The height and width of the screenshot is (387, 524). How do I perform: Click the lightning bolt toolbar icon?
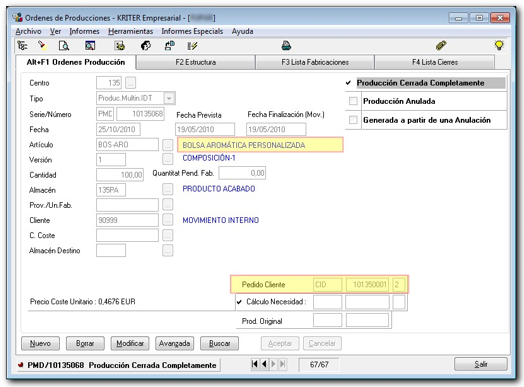point(192,45)
